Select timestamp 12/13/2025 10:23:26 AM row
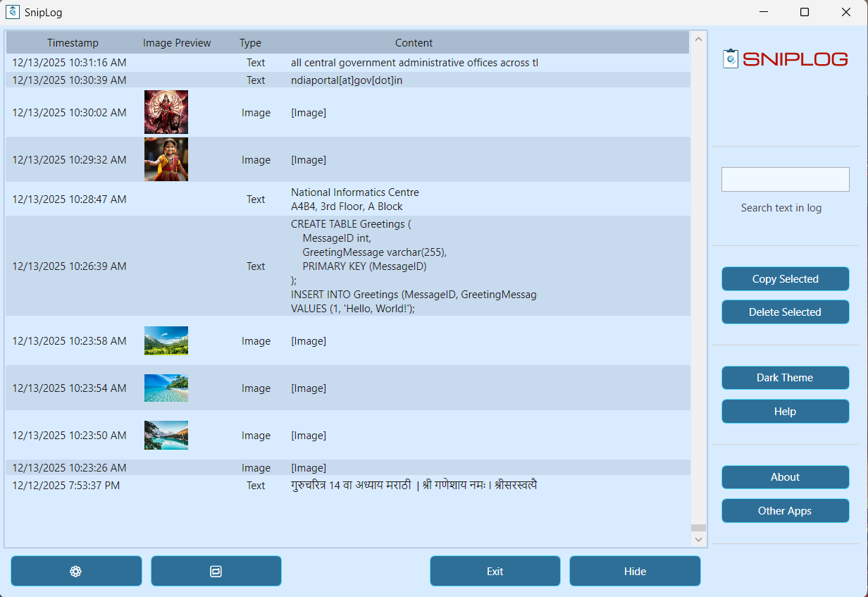The width and height of the screenshot is (868, 597). point(348,468)
